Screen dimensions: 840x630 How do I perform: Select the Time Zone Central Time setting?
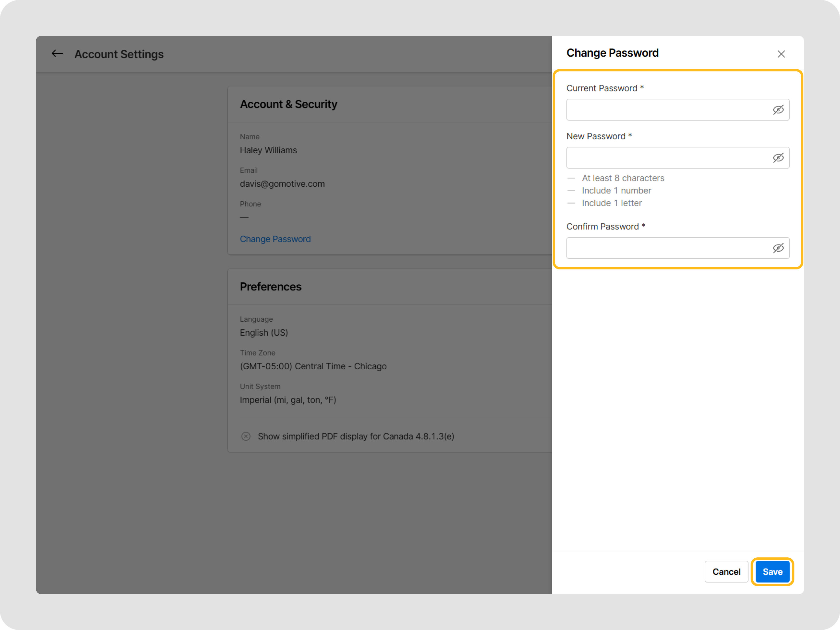pyautogui.click(x=313, y=366)
